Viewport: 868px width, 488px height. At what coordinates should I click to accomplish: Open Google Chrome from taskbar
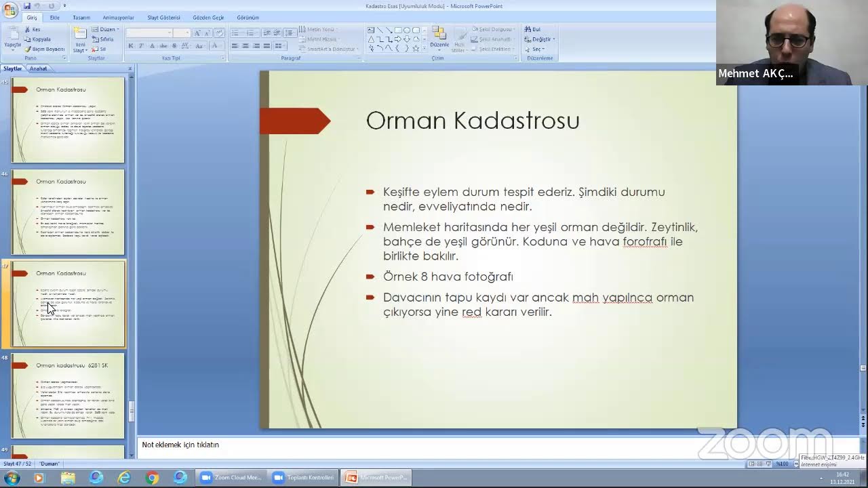pos(152,478)
